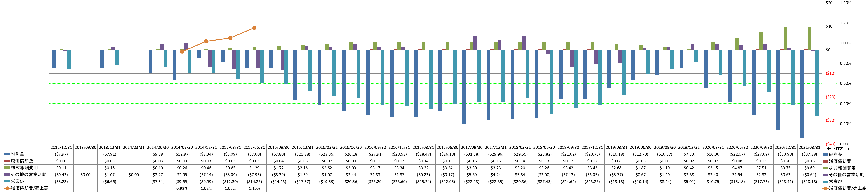This screenshot has width=868, height=192.
Task: Click the 純利益 value ($7.97)
Action: (61, 154)
